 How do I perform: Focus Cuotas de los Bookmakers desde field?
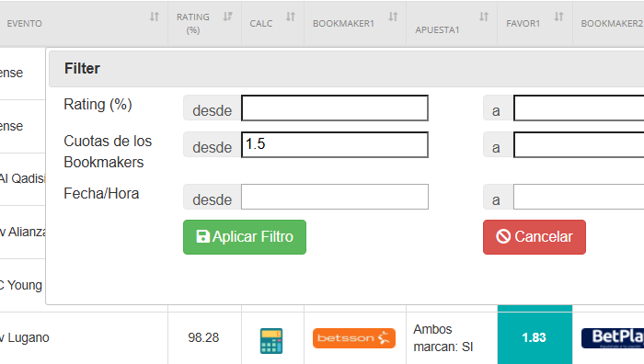tap(335, 145)
